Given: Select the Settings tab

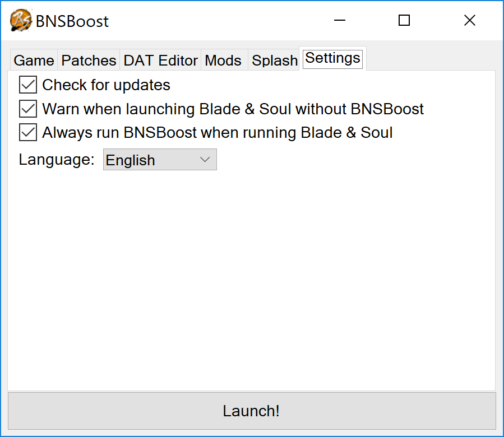Looking at the screenshot, I should (x=332, y=58).
